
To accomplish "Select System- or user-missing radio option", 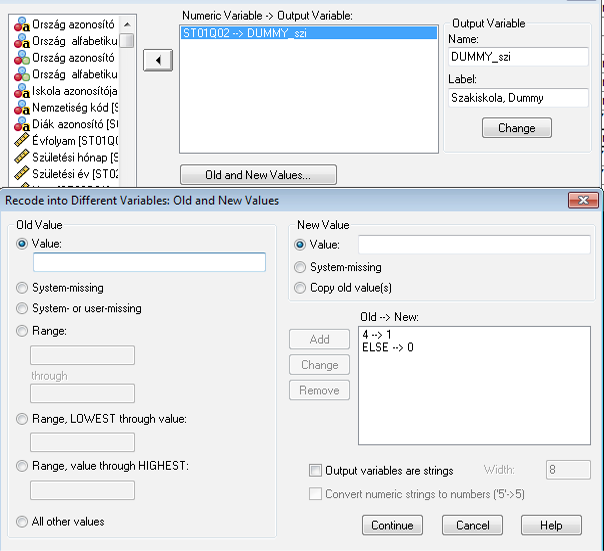I will tap(23, 309).
